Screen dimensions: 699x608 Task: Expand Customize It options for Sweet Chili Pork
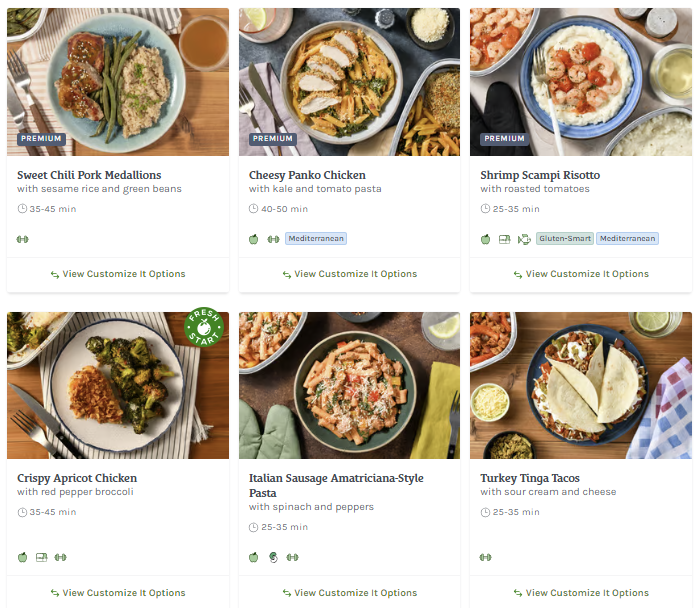(x=118, y=274)
